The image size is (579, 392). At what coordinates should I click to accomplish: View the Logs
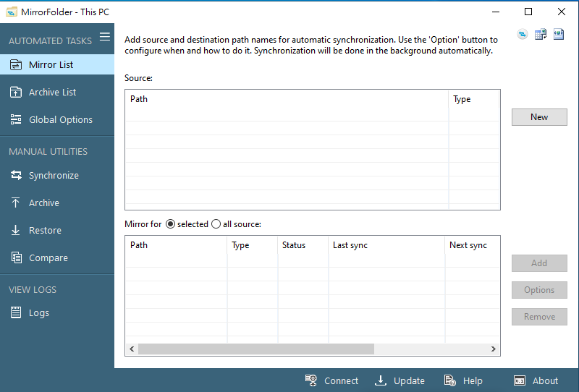pos(39,312)
